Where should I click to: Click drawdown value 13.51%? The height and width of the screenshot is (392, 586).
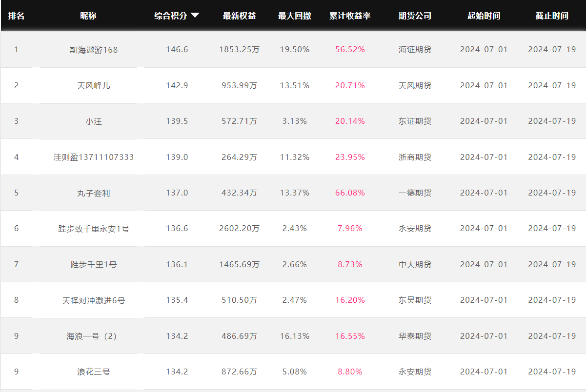(x=294, y=85)
